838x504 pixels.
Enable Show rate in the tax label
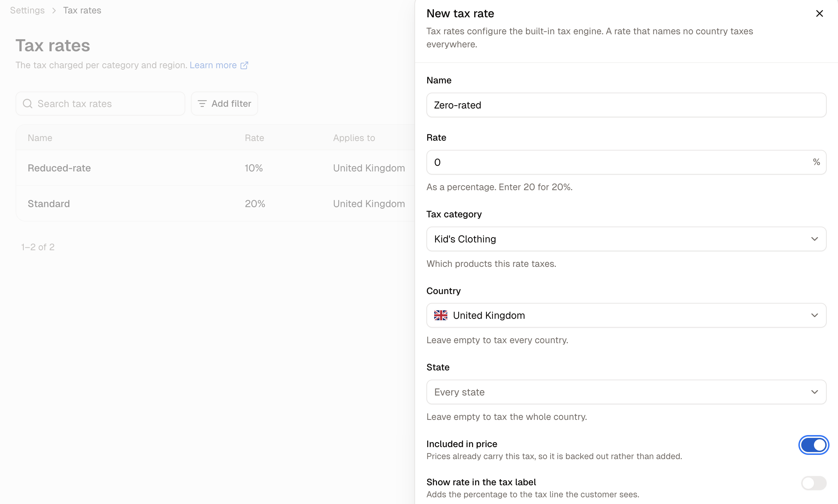coord(814,483)
